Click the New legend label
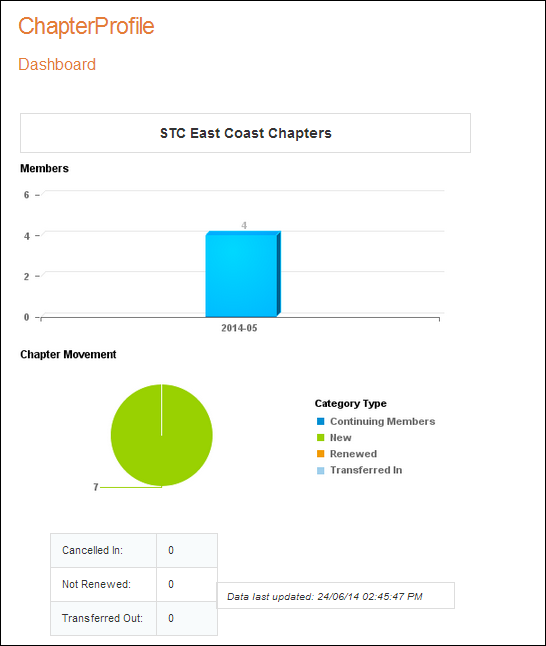Viewport: 546px width, 646px height. [x=340, y=438]
